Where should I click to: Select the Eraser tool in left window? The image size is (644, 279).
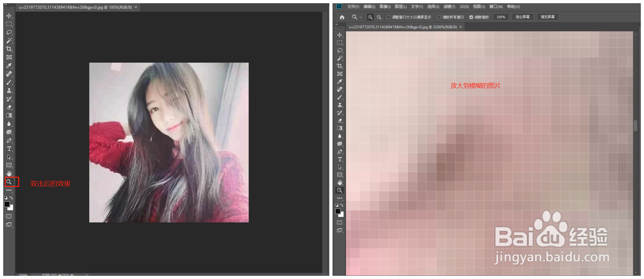(x=9, y=107)
